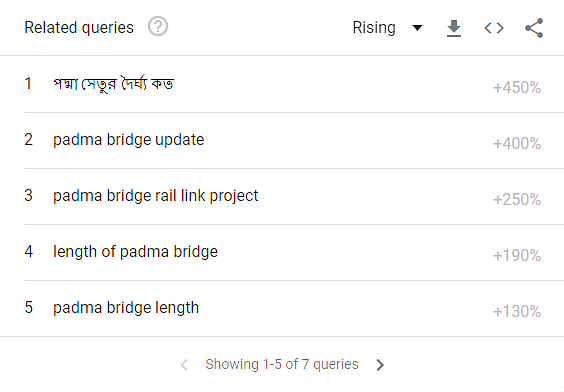Click the +250% value in row 3
The image size is (564, 392).
(x=517, y=200)
